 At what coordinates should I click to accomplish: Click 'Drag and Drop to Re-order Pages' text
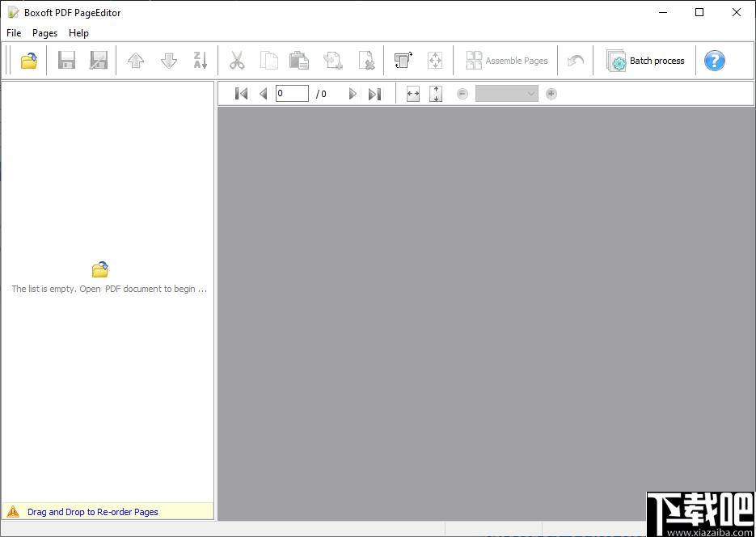[93, 512]
